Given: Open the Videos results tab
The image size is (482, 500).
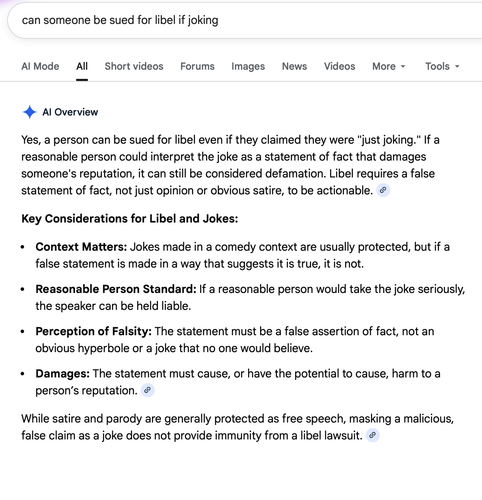Looking at the screenshot, I should click(339, 66).
